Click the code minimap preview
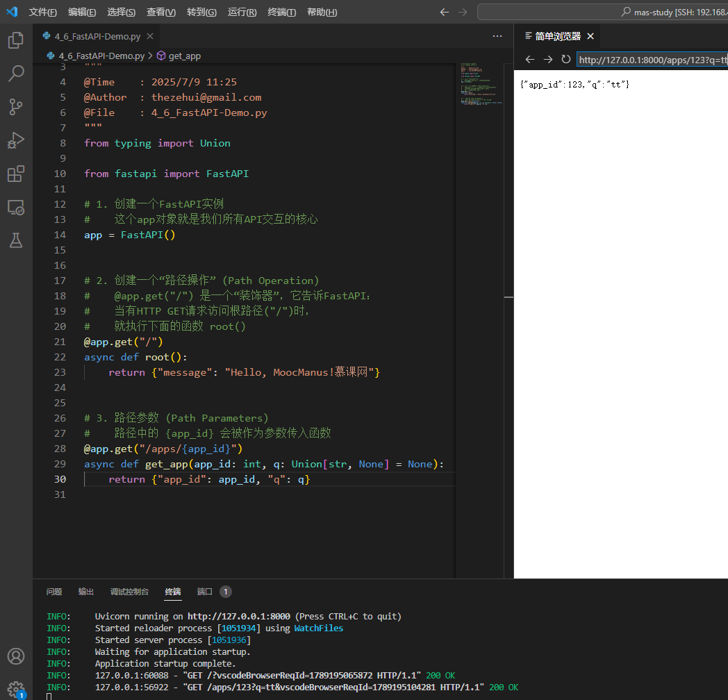Viewport: 728px width, 700px height. [481, 84]
